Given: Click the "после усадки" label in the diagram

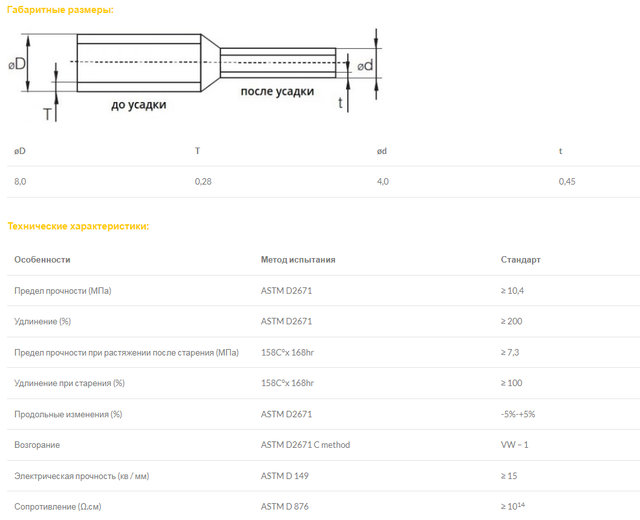Looking at the screenshot, I should point(277,91).
